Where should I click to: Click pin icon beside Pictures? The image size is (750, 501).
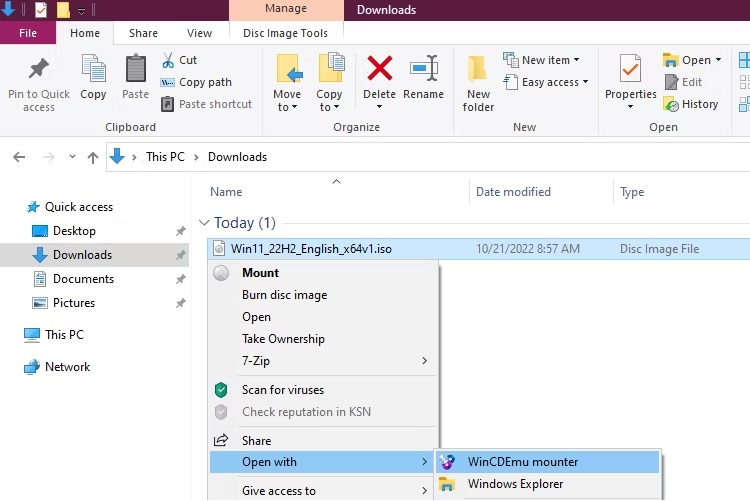point(180,303)
